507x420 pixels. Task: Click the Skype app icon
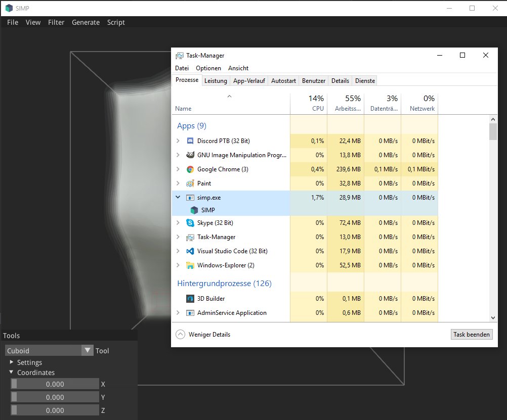click(x=190, y=223)
